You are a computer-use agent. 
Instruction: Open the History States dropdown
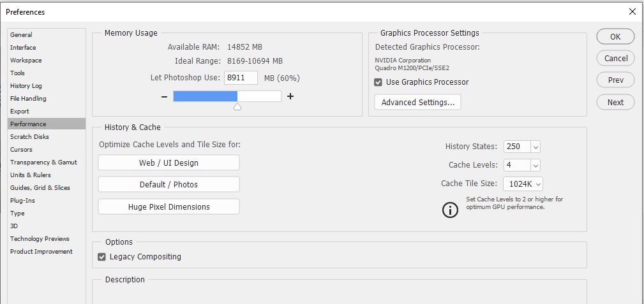(535, 147)
